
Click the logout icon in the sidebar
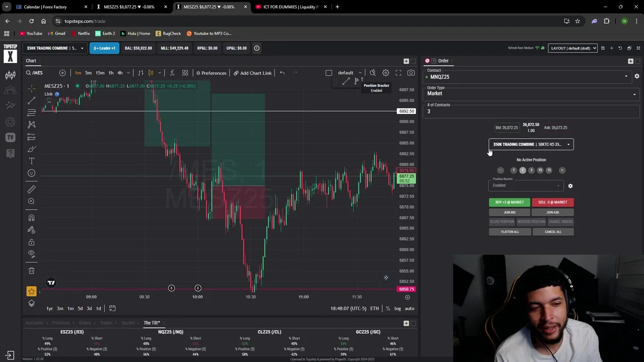coord(10,355)
